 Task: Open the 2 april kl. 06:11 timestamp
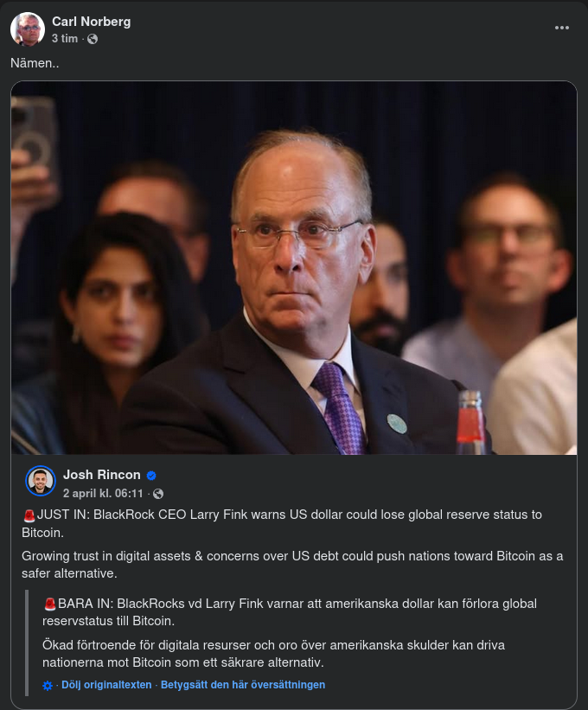point(103,493)
